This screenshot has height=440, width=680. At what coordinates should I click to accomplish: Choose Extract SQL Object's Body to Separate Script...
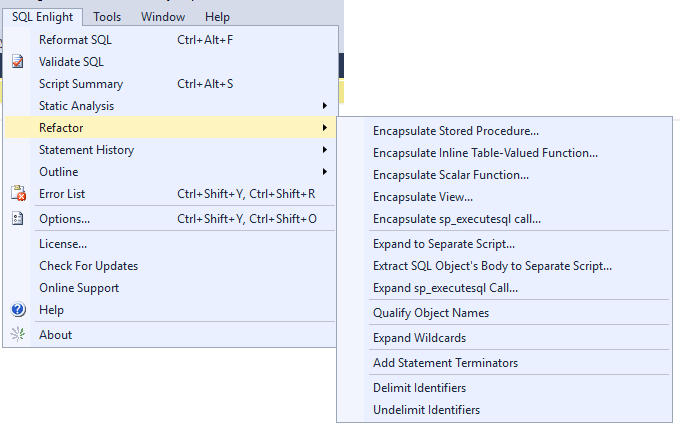[504, 266]
